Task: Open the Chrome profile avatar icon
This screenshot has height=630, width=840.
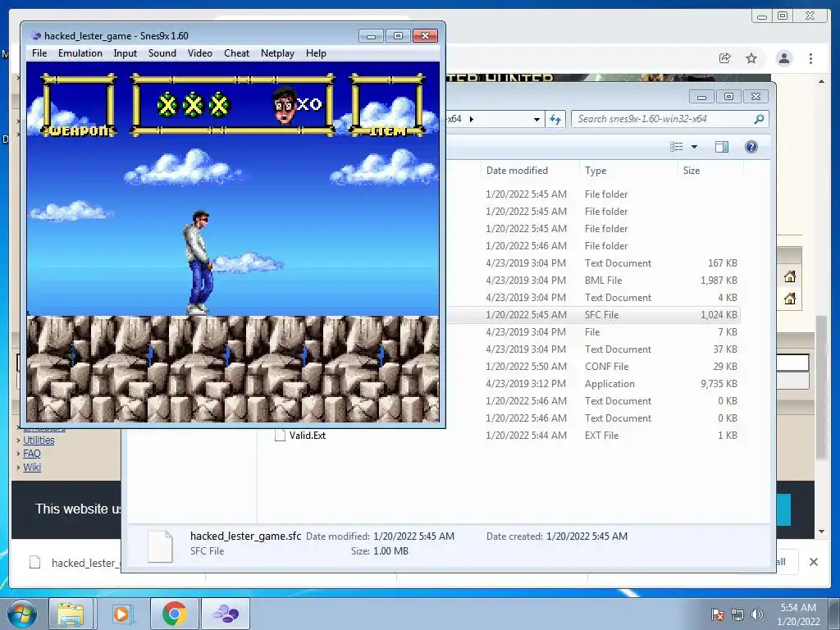Action: click(784, 58)
